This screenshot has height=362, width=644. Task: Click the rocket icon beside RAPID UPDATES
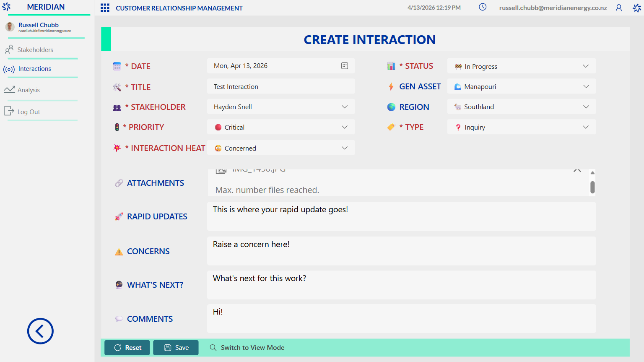119,216
